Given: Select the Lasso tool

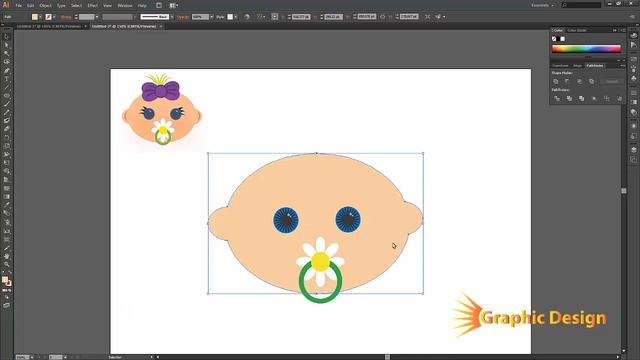Looking at the screenshot, I should (7, 62).
